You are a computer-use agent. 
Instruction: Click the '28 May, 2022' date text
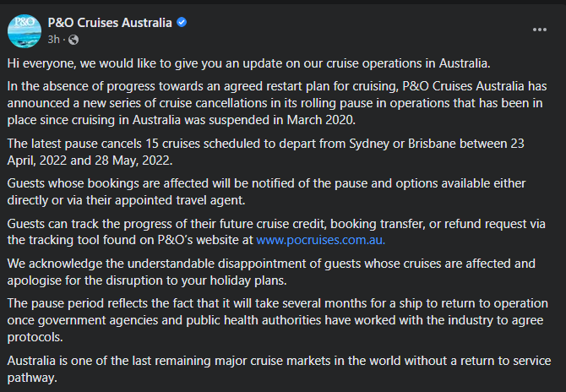(133, 161)
